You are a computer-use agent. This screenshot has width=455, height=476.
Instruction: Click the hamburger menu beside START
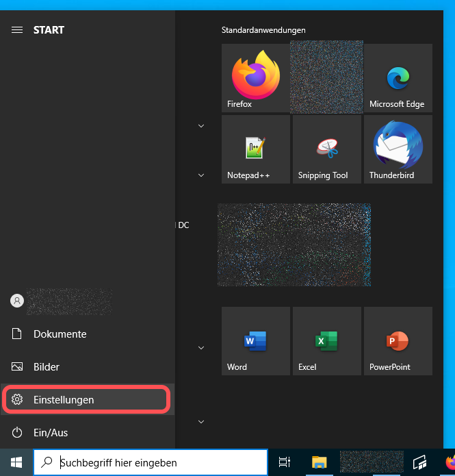click(x=17, y=29)
